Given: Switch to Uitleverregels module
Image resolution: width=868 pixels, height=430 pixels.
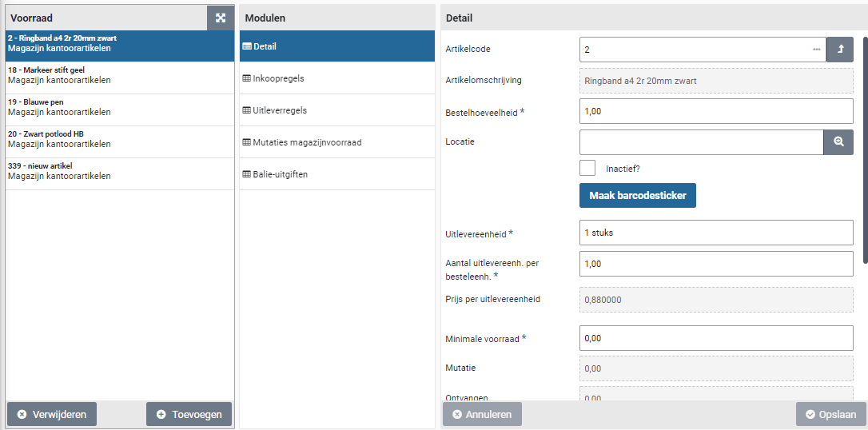Looking at the screenshot, I should [336, 110].
